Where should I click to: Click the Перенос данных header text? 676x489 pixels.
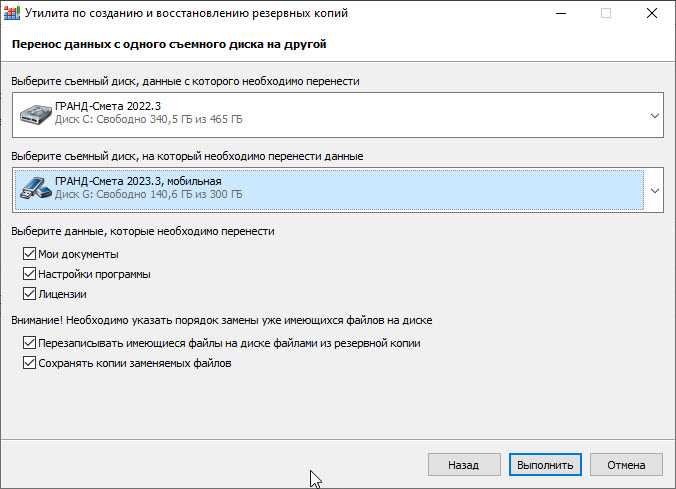tap(168, 45)
